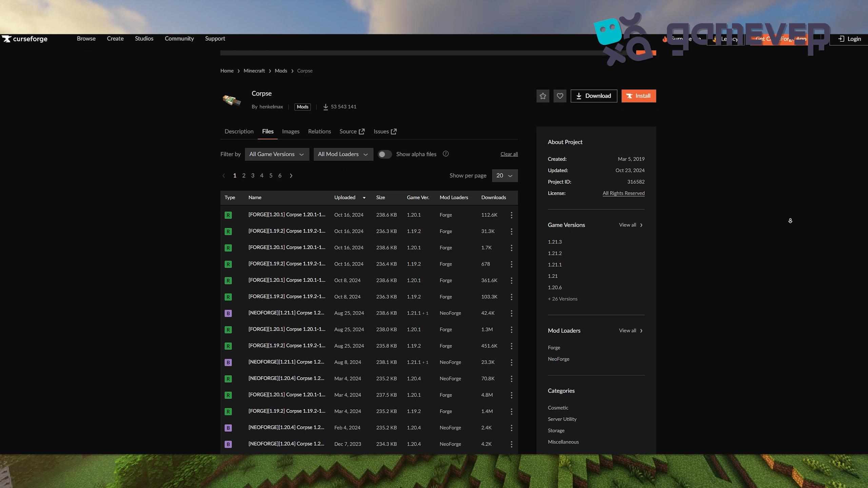Viewport: 868px width, 488px height.
Task: Click the green R release badge on first file
Action: click(228, 215)
